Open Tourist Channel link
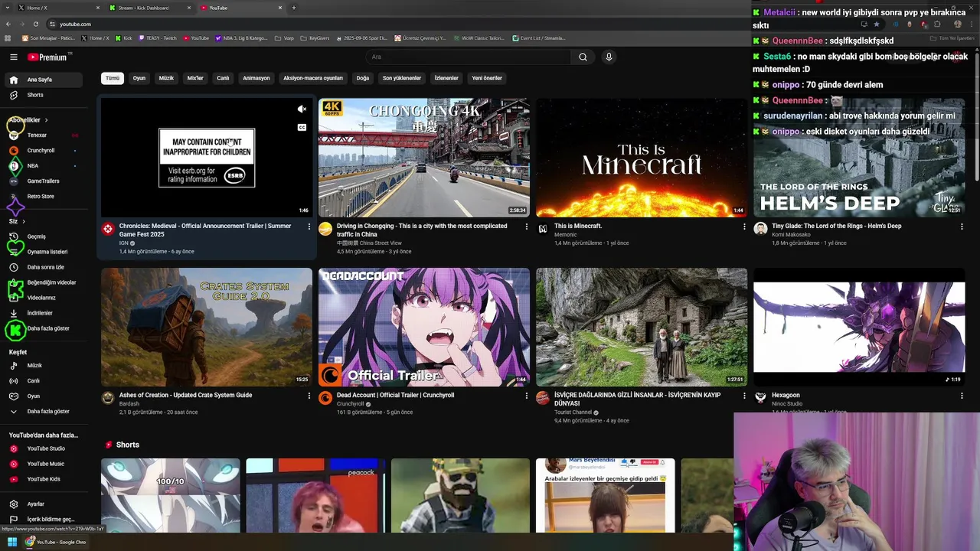The height and width of the screenshot is (551, 980). coord(573,412)
